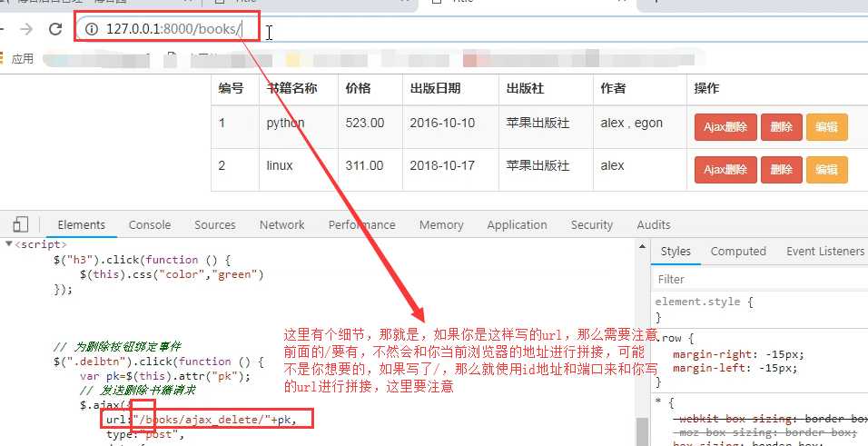The image size is (868, 446).
Task: Click the styles Filter input
Action: point(758,279)
